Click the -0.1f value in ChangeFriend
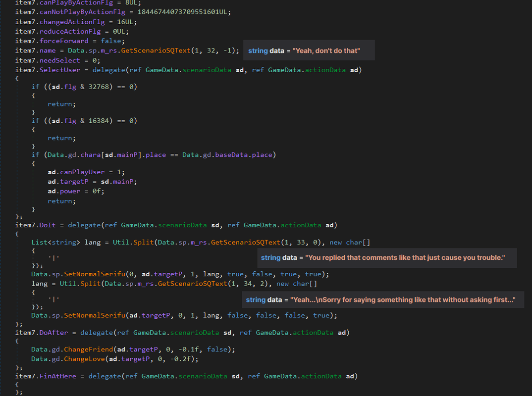This screenshot has height=396, width=532. tap(189, 349)
